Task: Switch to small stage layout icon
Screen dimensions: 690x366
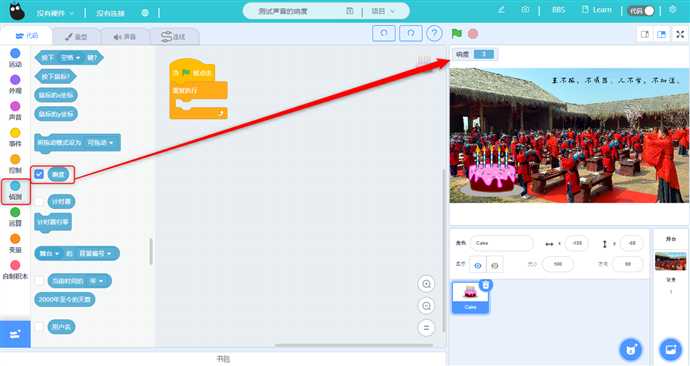Action: click(645, 34)
